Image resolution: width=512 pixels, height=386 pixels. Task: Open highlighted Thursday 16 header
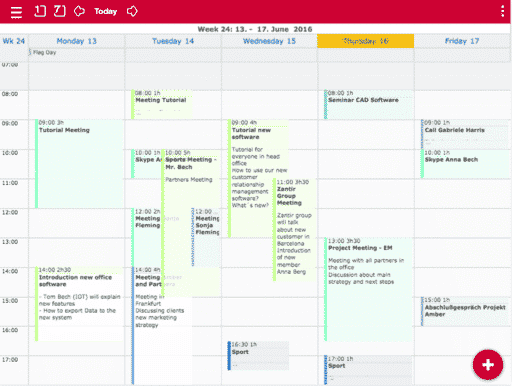click(x=366, y=41)
